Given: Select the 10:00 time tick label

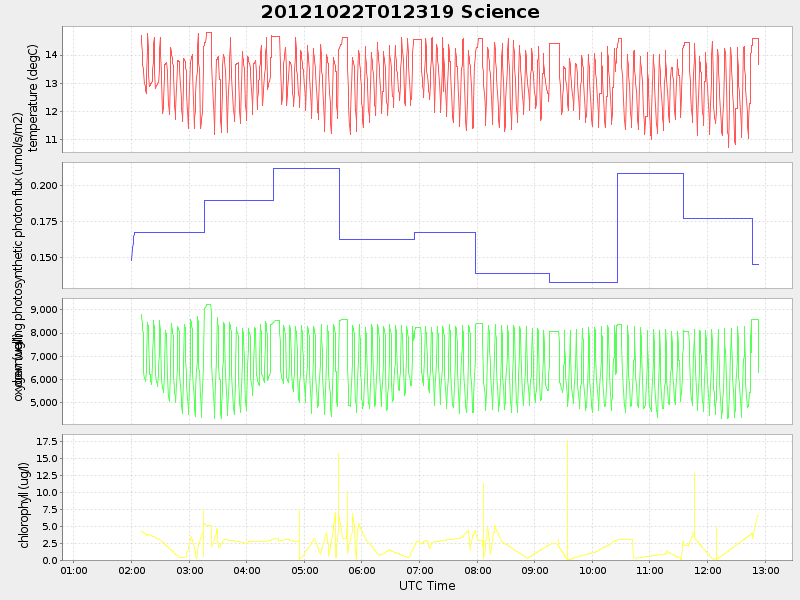Looking at the screenshot, I should (x=592, y=570).
